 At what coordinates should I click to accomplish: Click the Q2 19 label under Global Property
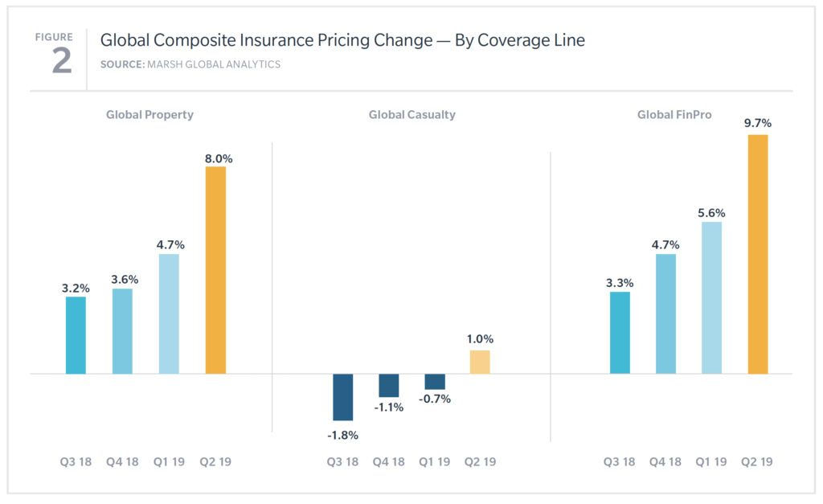tap(215, 461)
